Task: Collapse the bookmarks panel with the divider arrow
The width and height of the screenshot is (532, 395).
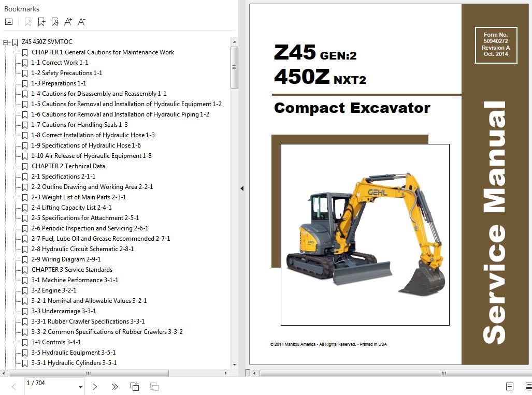Action: 241,188
